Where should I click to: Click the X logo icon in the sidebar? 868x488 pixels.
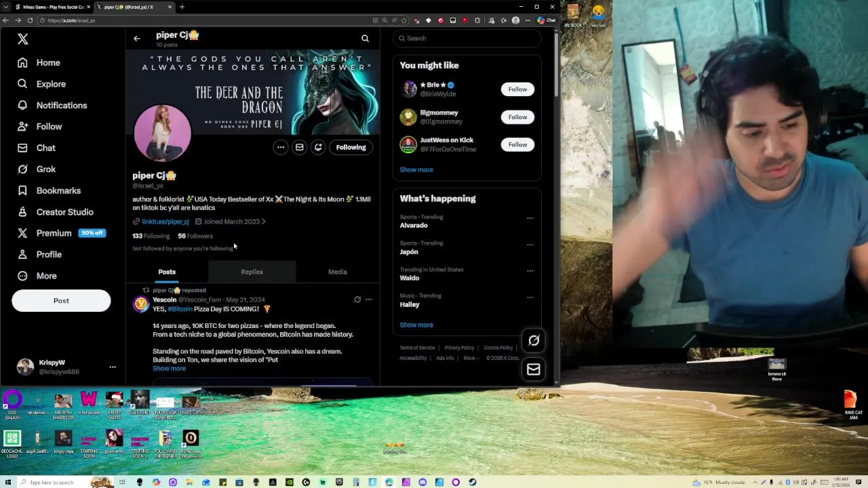click(22, 39)
